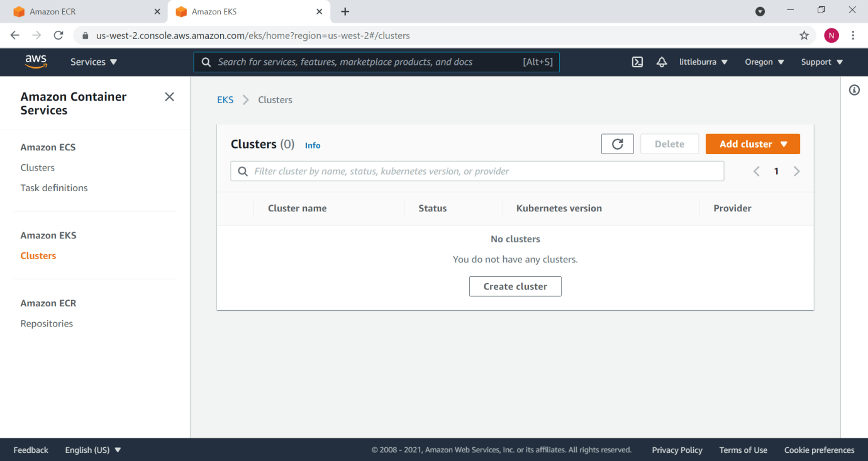Click the Clusters breadcrumb text

[x=275, y=99]
